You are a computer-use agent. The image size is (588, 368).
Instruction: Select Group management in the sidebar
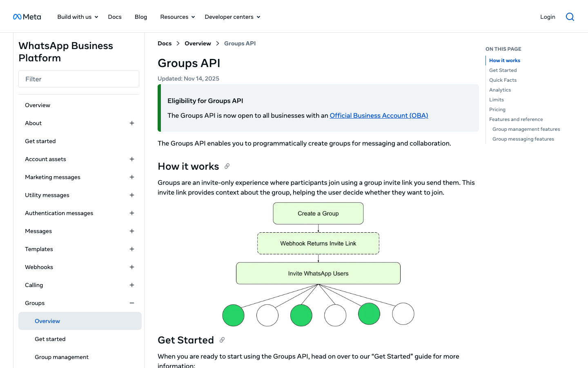click(x=62, y=357)
